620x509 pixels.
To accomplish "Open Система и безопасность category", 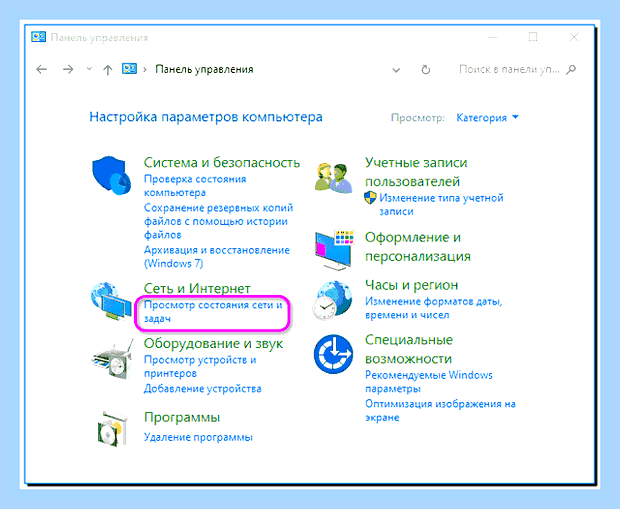I will point(222,162).
